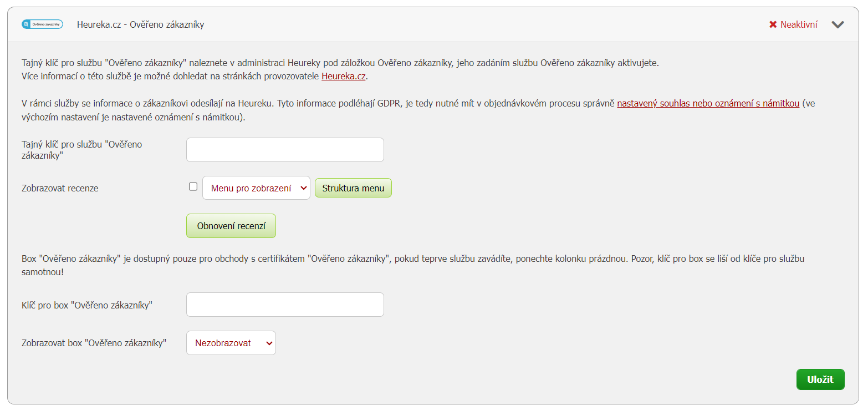Save settings with the Uložit button
The image size is (868, 410).
click(820, 379)
